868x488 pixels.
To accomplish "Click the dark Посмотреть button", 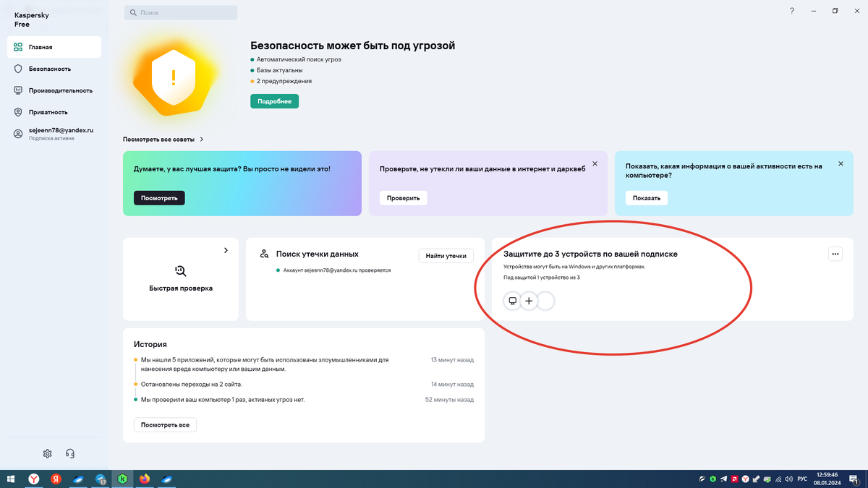I will tap(159, 197).
